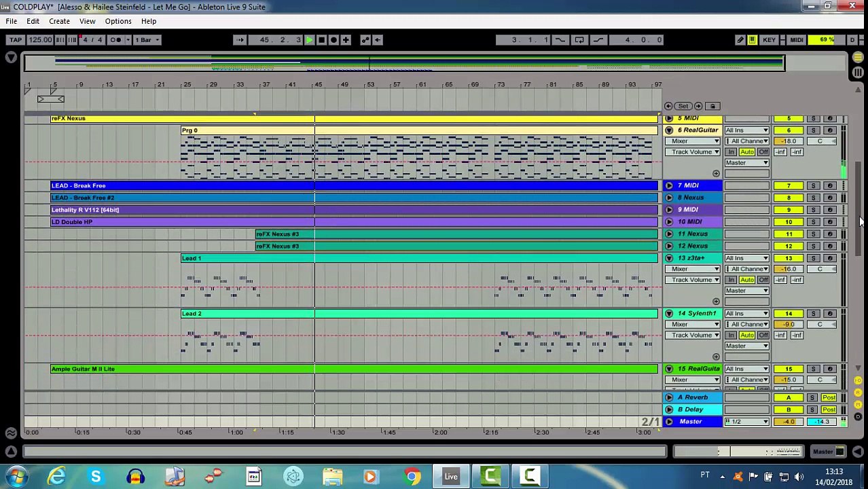Solo track 12 Nexus
Screen dimensions: 868x489
click(x=814, y=246)
